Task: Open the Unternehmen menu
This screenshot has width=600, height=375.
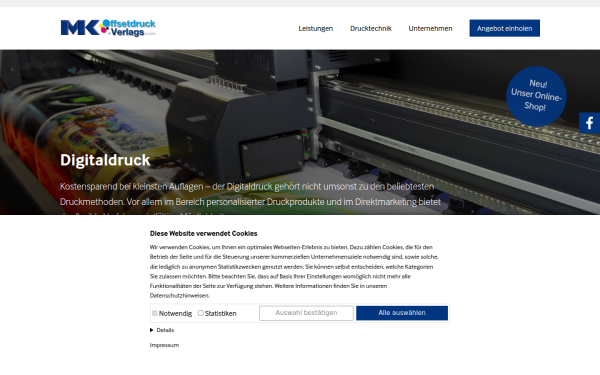Action: click(430, 28)
